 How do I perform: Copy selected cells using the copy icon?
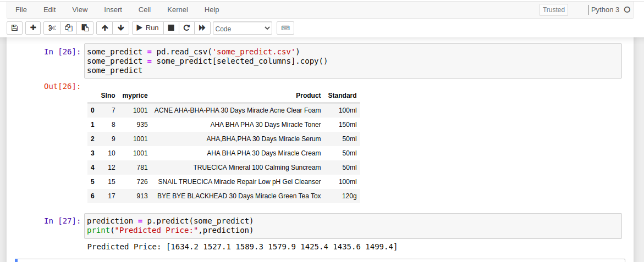click(x=69, y=28)
